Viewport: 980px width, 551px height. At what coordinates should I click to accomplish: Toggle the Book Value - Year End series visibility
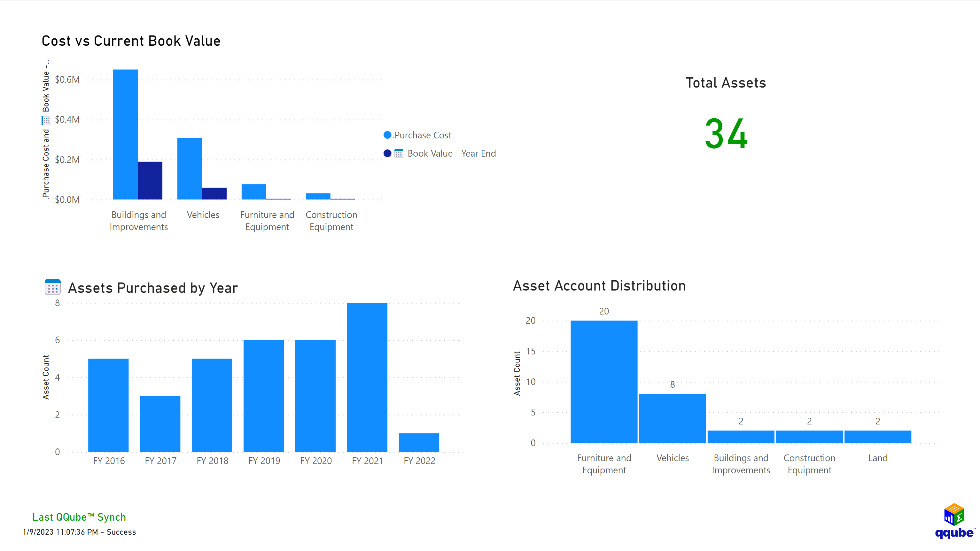(452, 153)
